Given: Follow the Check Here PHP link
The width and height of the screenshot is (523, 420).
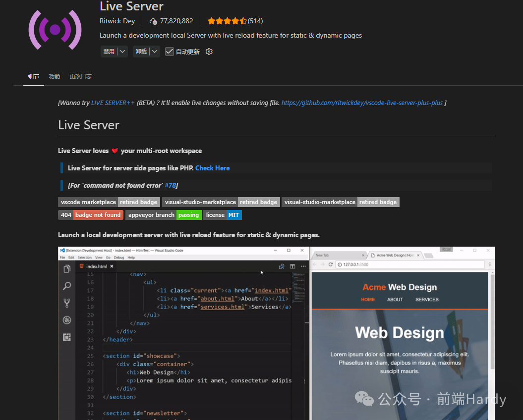Looking at the screenshot, I should click(213, 168).
